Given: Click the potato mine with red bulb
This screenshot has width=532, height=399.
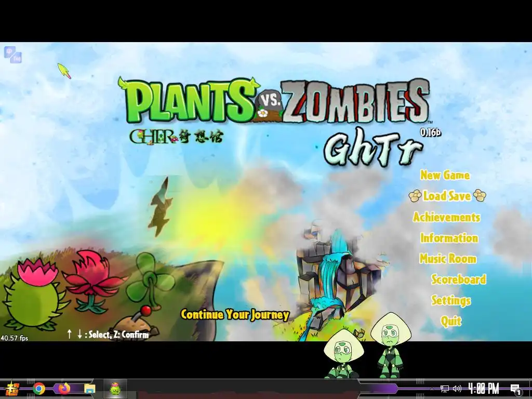Looking at the screenshot, I should (x=136, y=322).
